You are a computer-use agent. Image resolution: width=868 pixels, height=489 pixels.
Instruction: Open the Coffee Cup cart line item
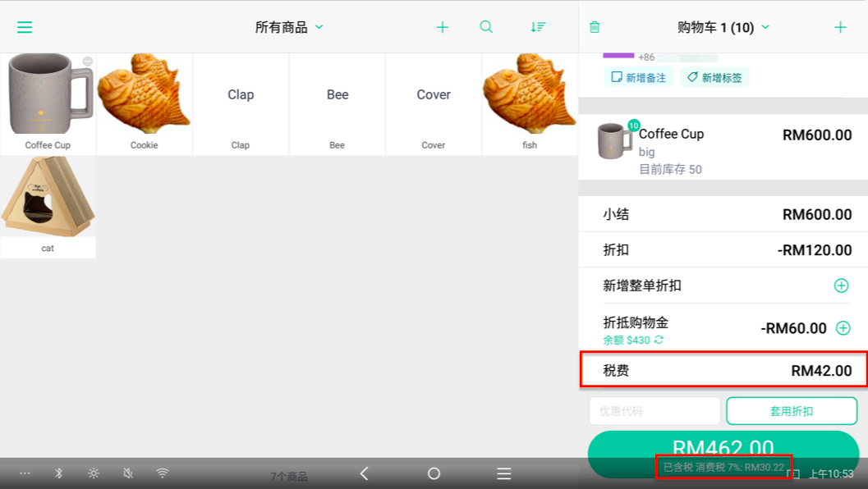[723, 147]
